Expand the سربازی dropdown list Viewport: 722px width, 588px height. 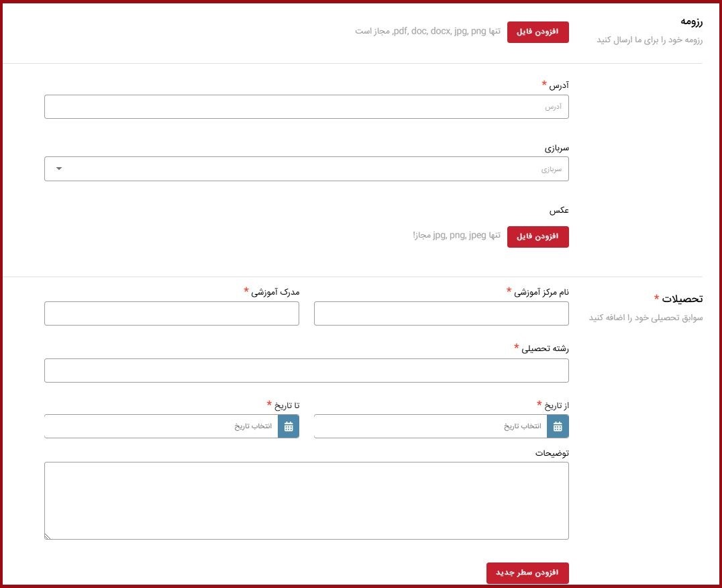click(x=58, y=168)
